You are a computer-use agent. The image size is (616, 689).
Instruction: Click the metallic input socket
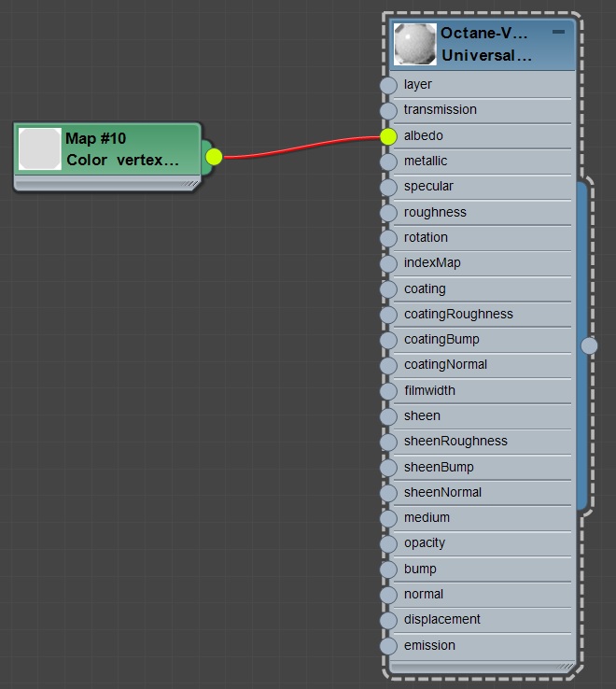pos(388,162)
